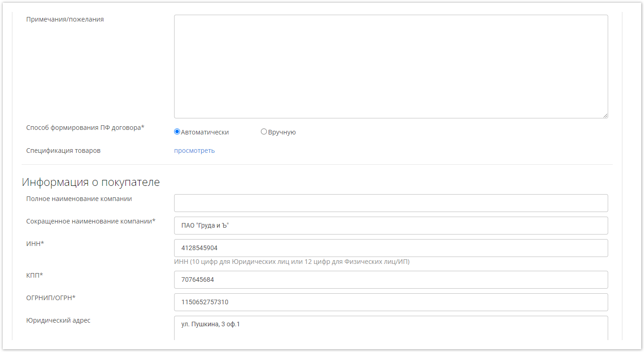Viewport: 644px width, 352px height.
Task: Focus the КПП field with 707645684
Action: (390, 279)
